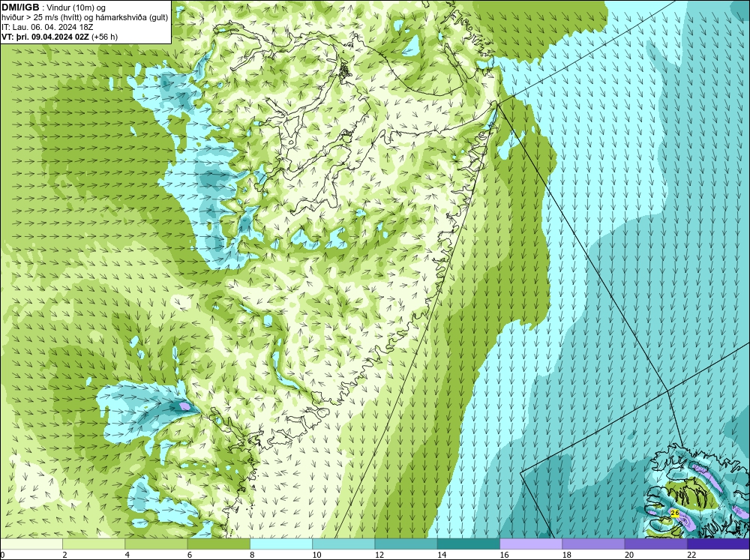This screenshot has height=560, width=750.
Task: Click the 'IT: Lau. 06. 04. 2024 18Z' line
Action: pyautogui.click(x=46, y=27)
